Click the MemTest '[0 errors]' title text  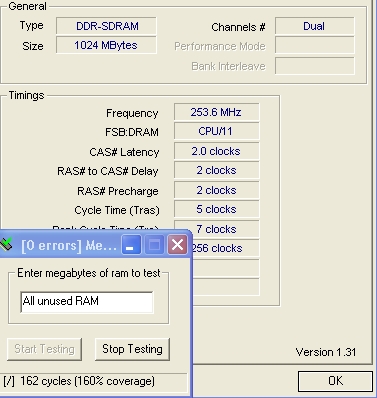pyautogui.click(x=69, y=246)
